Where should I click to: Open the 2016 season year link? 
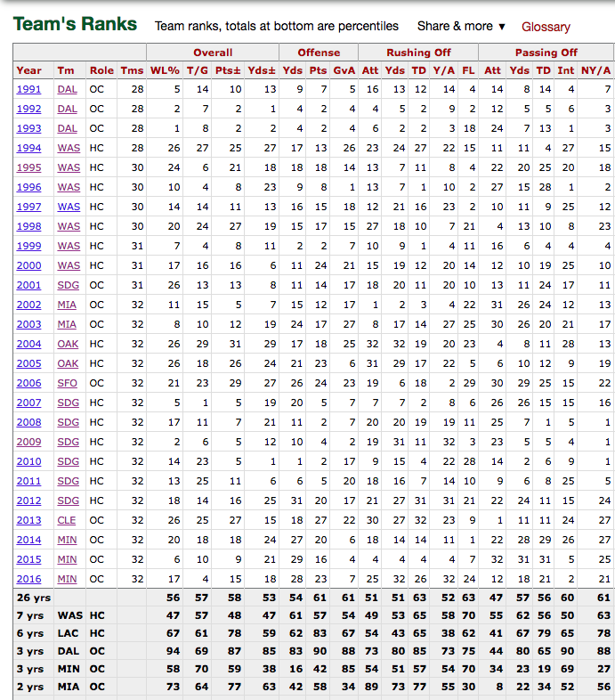coord(28,579)
